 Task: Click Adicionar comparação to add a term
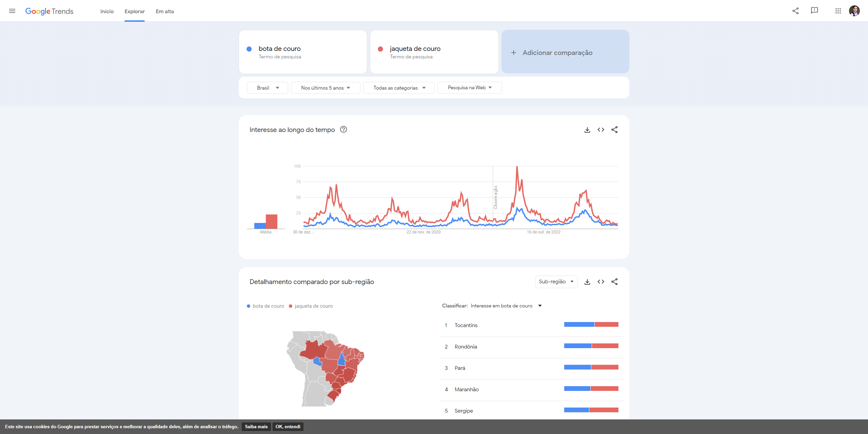pyautogui.click(x=565, y=52)
